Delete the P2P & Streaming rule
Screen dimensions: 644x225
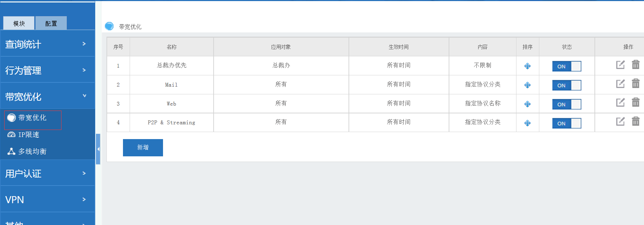(636, 121)
